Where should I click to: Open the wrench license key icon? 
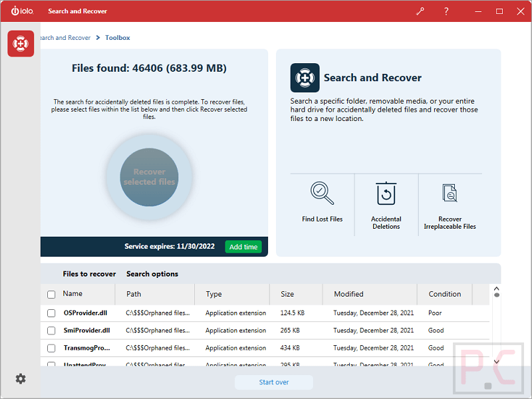click(x=420, y=11)
